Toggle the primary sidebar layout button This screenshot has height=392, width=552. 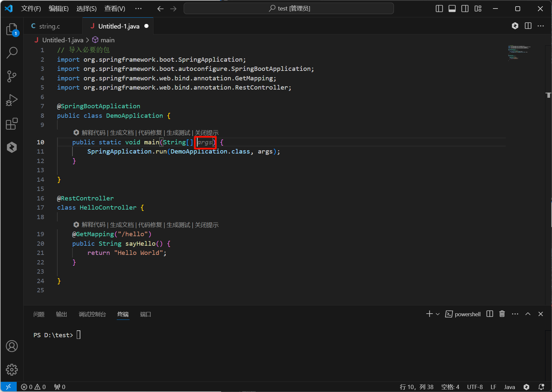[439, 9]
